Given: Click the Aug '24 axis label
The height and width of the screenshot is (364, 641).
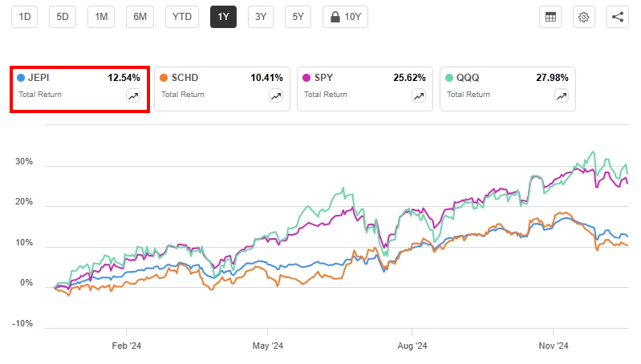Looking at the screenshot, I should coord(412,346).
